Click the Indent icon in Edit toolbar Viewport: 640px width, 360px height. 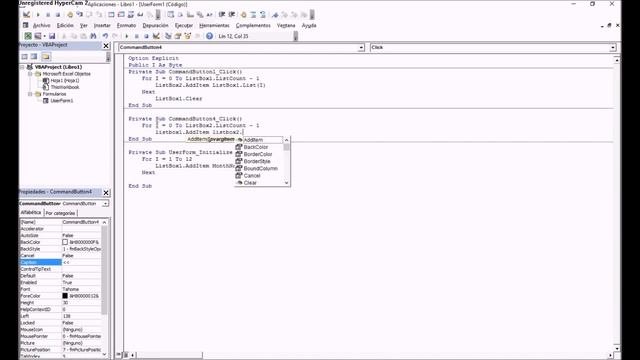point(222,15)
